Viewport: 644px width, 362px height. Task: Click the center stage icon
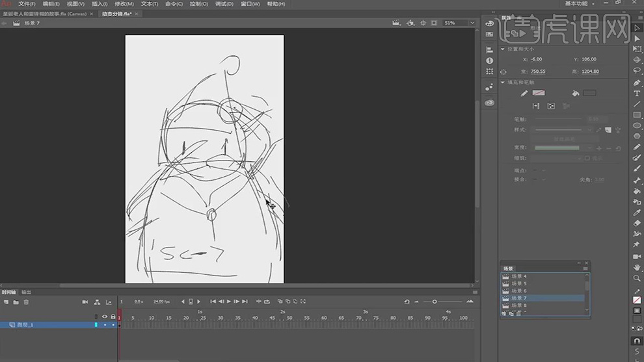click(423, 23)
